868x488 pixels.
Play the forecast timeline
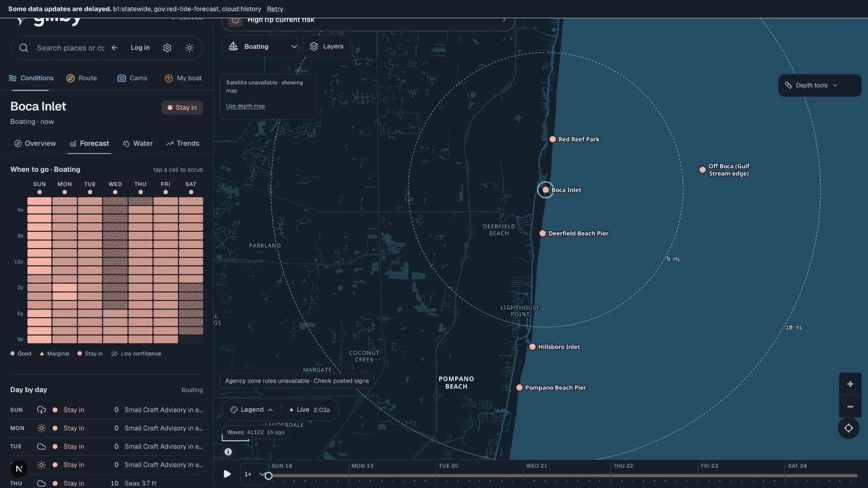pos(227,474)
